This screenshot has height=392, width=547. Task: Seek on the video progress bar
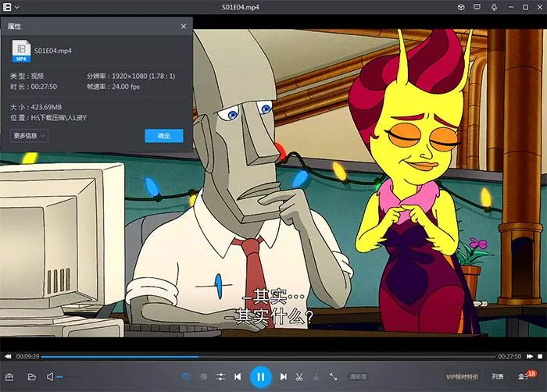point(268,357)
